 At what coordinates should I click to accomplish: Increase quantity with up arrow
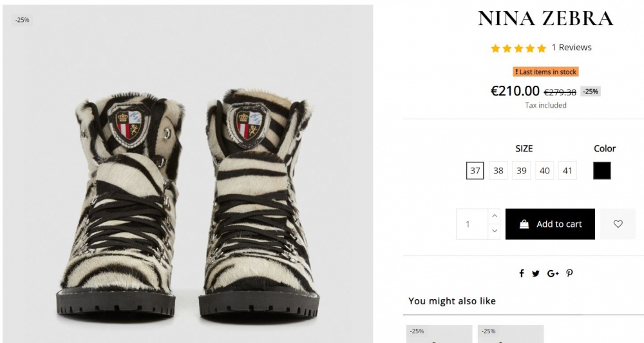point(494,217)
